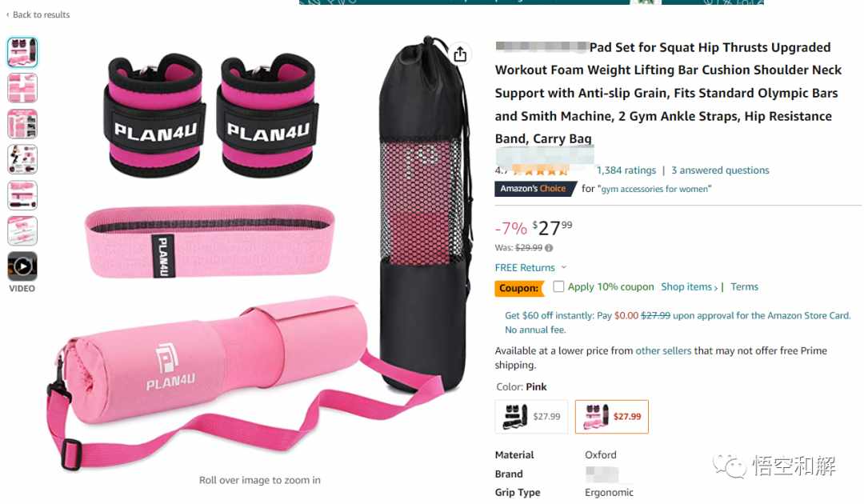Select the third product thumbnail image

tap(22, 123)
